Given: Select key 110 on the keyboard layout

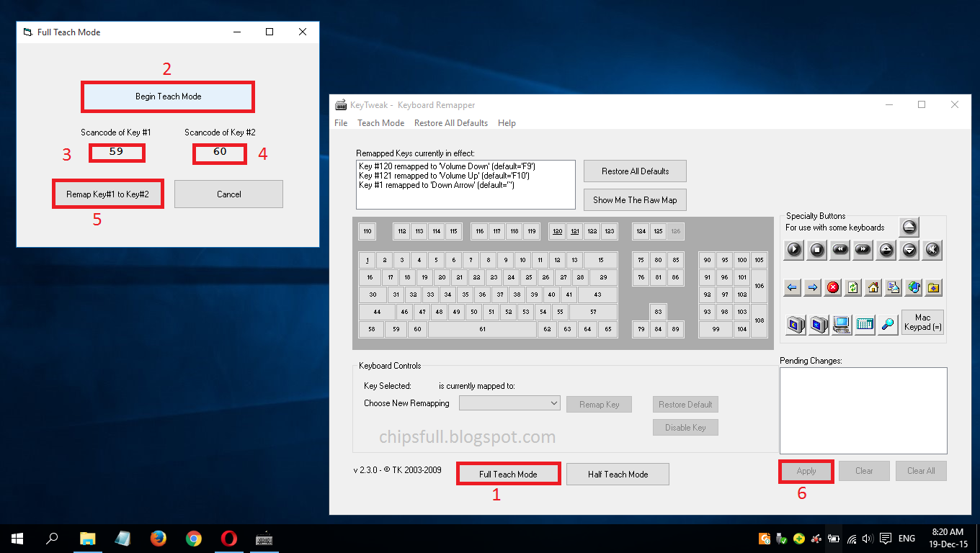Looking at the screenshot, I should click(x=367, y=231).
